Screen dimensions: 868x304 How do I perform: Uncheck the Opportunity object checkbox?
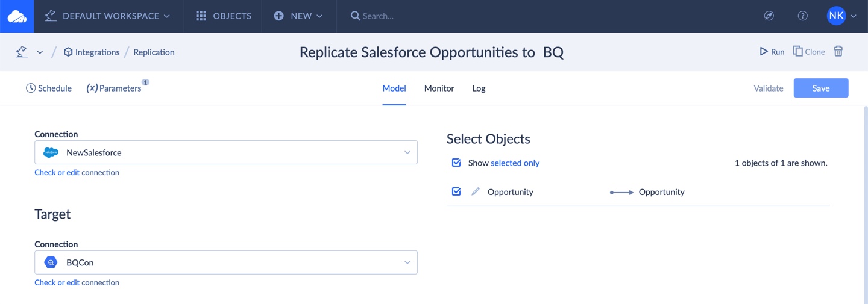tap(456, 191)
